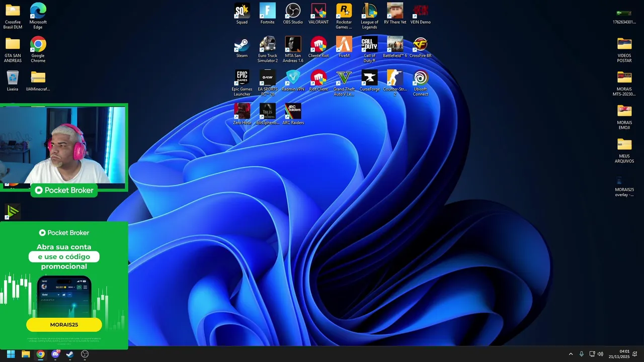Click the Rockstar Games launcher shortcut
Image resolution: width=644 pixels, height=362 pixels.
[344, 16]
